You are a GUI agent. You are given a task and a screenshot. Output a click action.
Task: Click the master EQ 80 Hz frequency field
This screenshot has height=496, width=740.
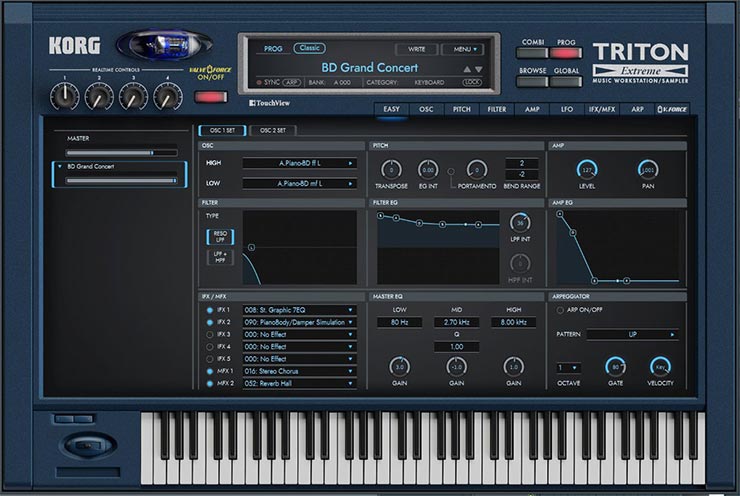point(399,322)
